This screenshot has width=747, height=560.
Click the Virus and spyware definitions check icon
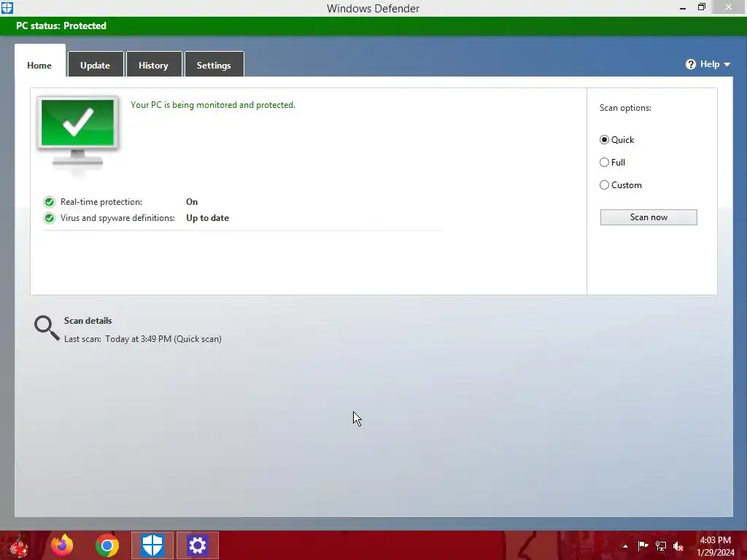point(49,218)
